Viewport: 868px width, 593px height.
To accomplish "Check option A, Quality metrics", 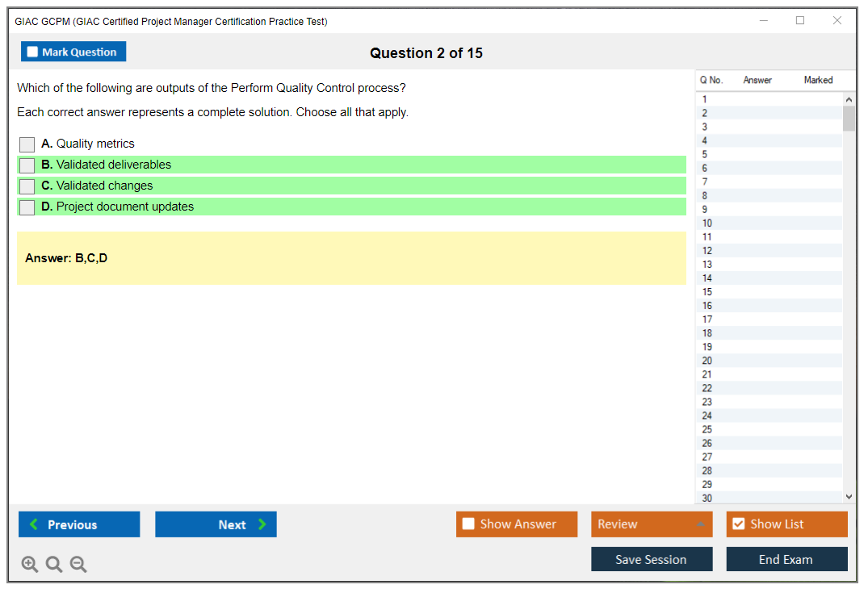I will point(27,144).
